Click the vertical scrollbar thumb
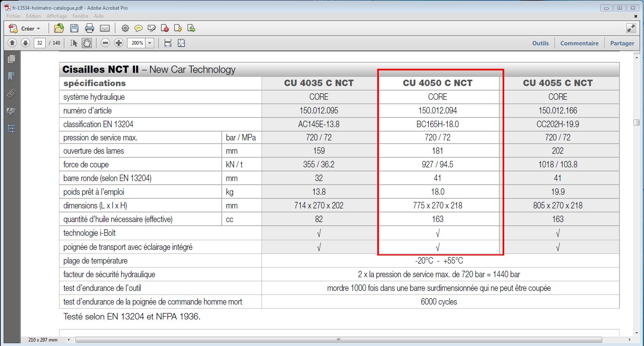644x346 pixels. pos(636,123)
